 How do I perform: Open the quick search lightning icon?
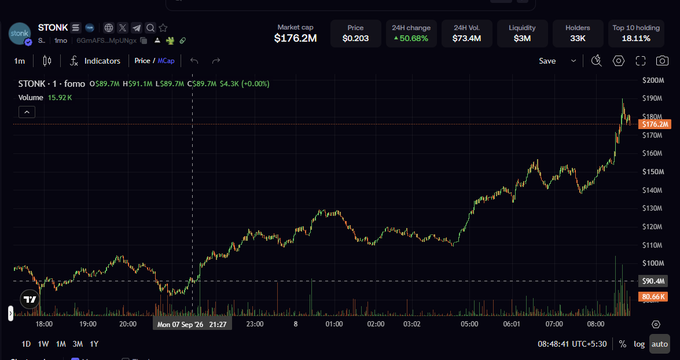pos(596,61)
